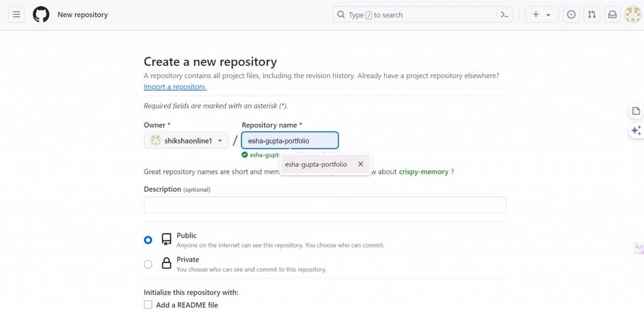Image resolution: width=644 pixels, height=311 pixels.
Task: Click the Description input field
Action: 325,205
